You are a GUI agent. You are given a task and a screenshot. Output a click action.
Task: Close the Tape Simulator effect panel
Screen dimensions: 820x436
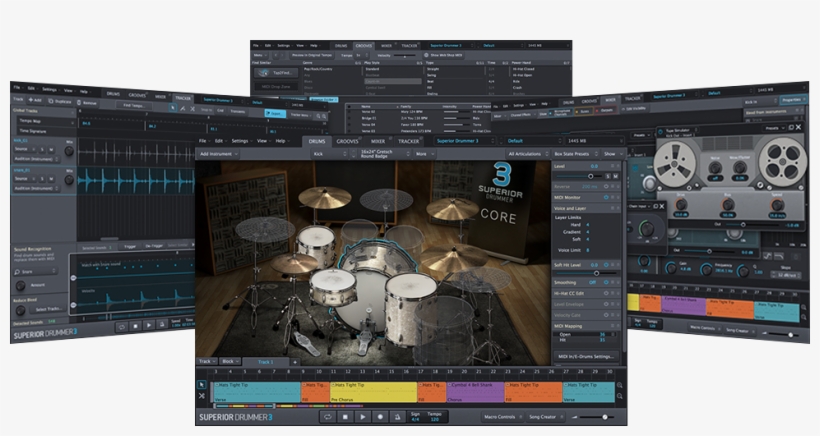pyautogui.click(x=799, y=127)
